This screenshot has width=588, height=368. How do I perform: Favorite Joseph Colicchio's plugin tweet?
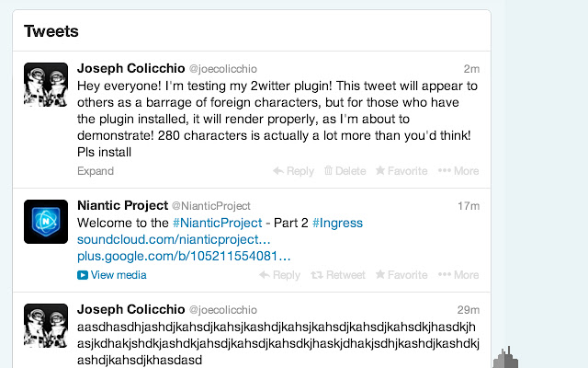click(x=401, y=171)
